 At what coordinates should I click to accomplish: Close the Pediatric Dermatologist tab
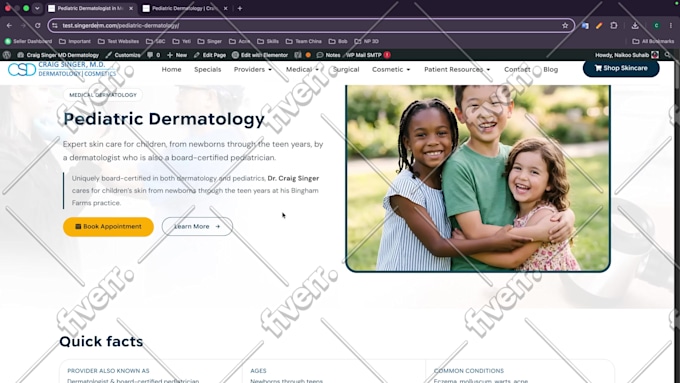[131, 8]
